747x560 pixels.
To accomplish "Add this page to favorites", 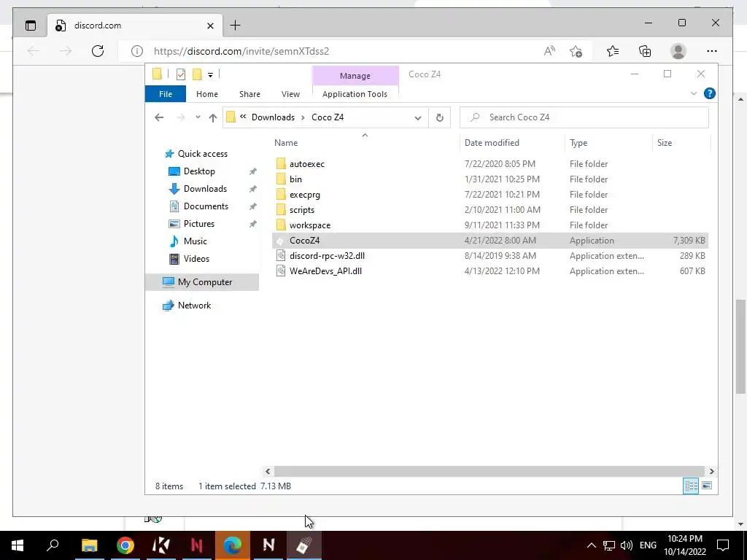I will click(x=576, y=51).
